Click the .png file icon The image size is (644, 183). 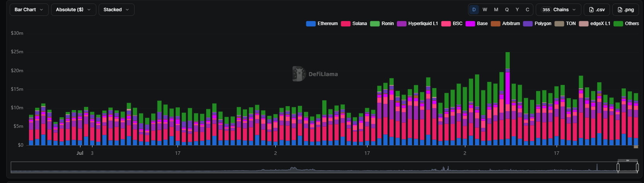pyautogui.click(x=620, y=10)
